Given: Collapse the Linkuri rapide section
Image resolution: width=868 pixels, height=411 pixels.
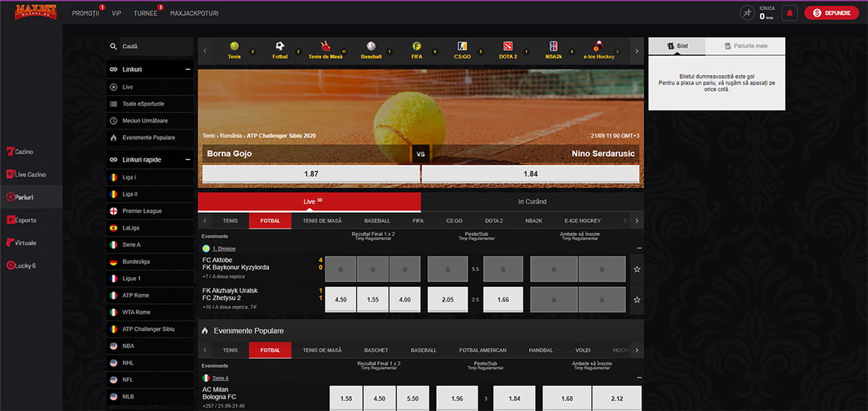Looking at the screenshot, I should point(188,159).
